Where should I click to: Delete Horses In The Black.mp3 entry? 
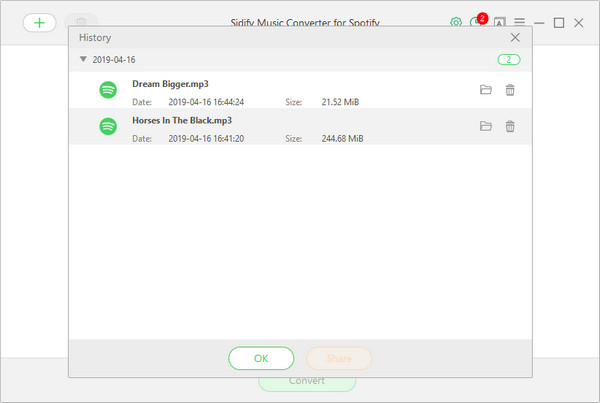(510, 126)
